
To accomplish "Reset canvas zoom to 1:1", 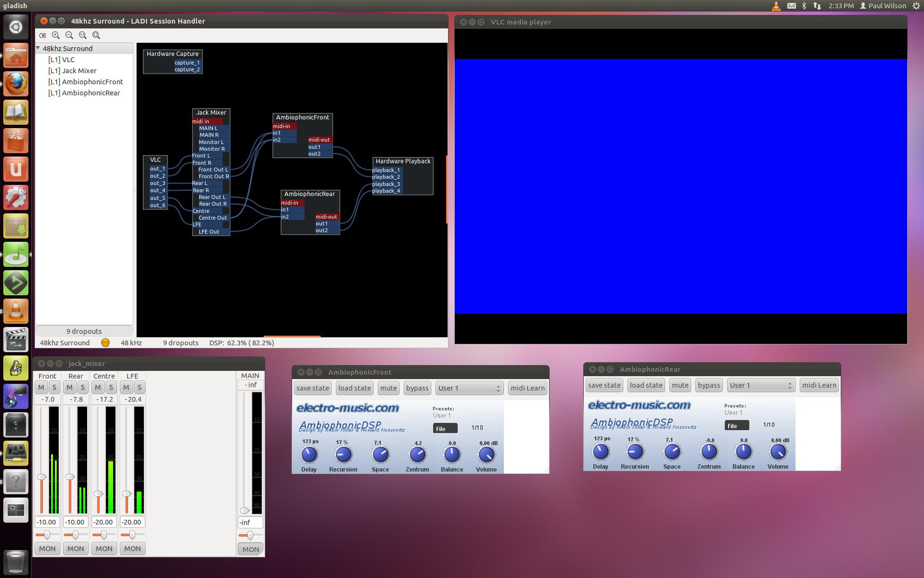I will tap(83, 35).
